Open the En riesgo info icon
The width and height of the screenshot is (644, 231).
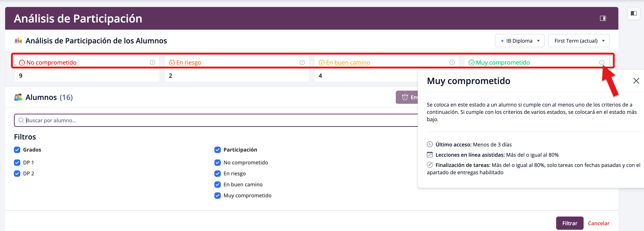pyautogui.click(x=302, y=62)
